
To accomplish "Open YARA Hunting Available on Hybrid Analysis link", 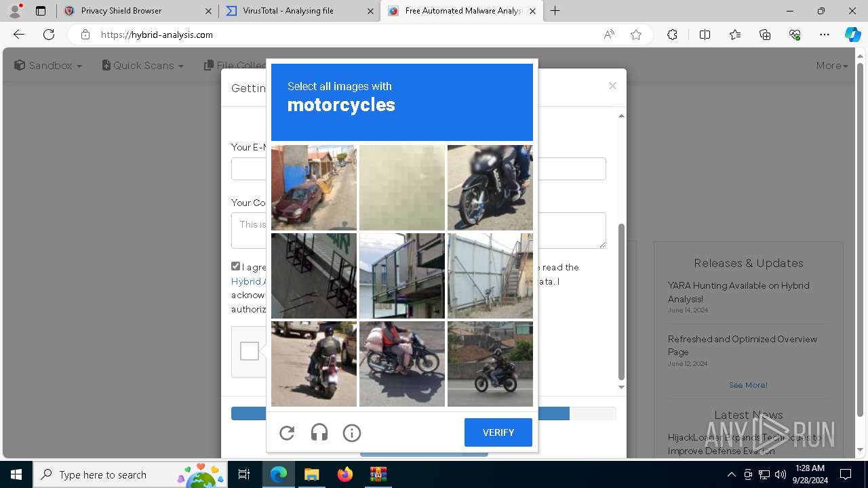I will 738,292.
